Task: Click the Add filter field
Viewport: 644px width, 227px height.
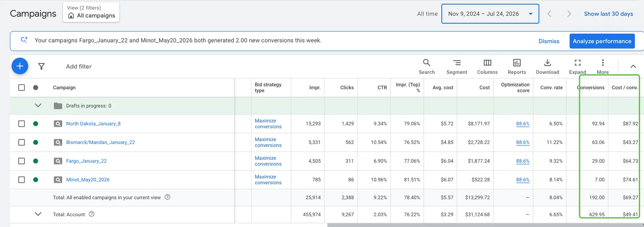Action: [79, 67]
